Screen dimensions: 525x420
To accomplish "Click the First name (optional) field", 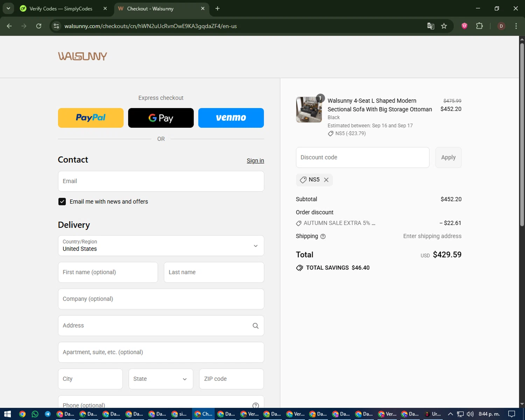I will [x=108, y=272].
